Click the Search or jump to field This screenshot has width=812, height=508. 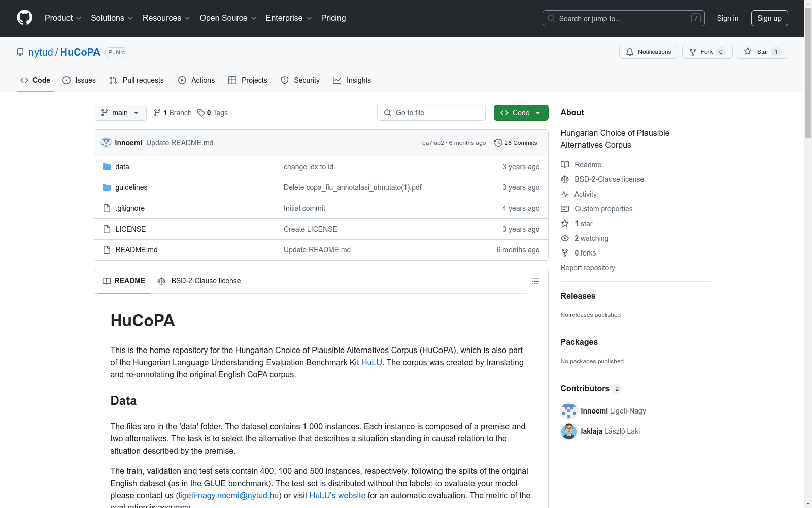tap(624, 18)
